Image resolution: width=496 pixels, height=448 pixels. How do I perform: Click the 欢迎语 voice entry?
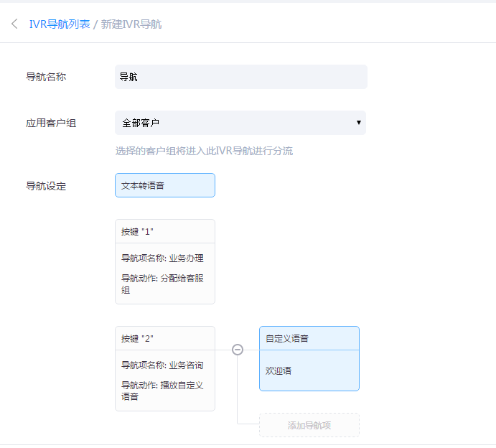(x=279, y=371)
